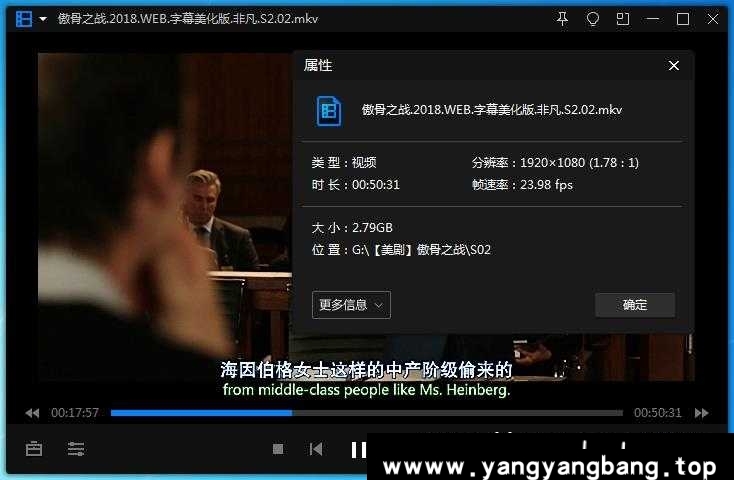Screen dimensions: 734x480
Task: Click the player logo icon in title bar
Action: click(x=24, y=19)
